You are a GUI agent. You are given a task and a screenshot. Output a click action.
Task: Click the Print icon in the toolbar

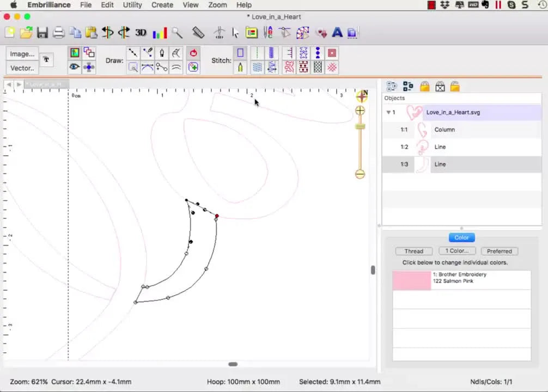coord(58,33)
